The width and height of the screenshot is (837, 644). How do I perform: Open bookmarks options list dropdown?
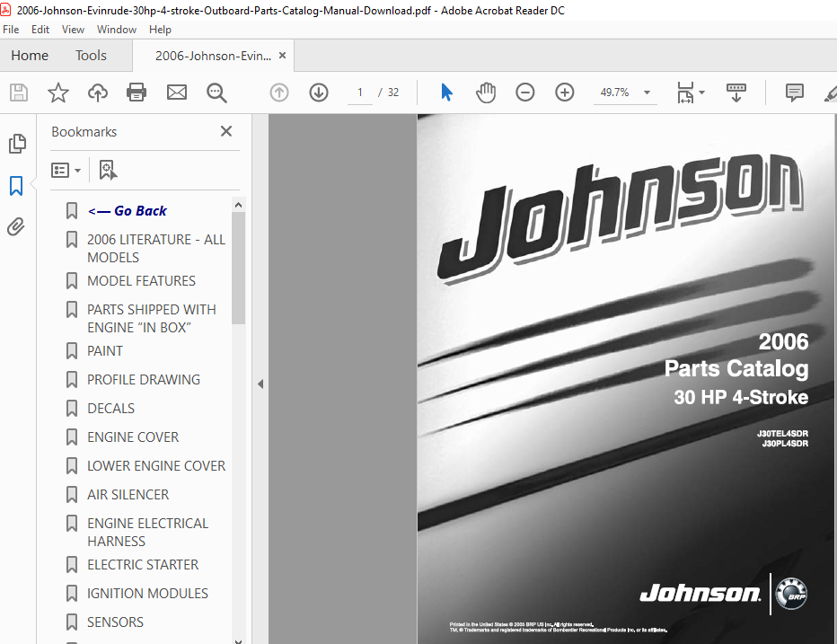(x=66, y=171)
